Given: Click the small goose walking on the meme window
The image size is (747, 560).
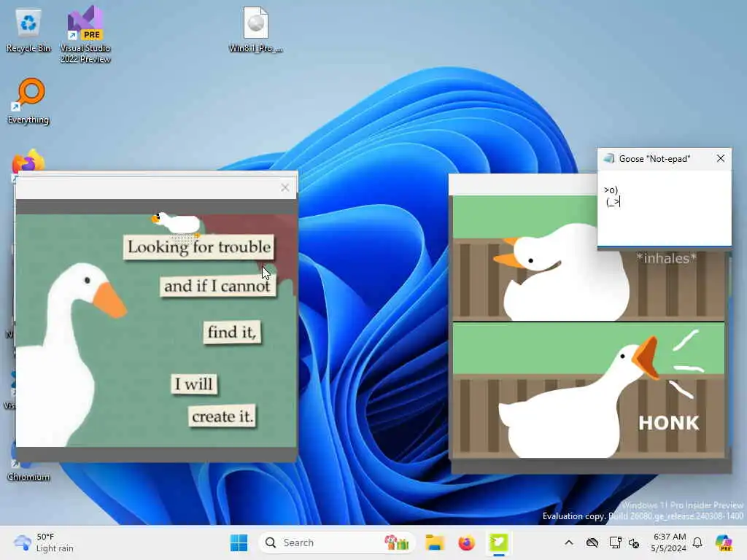Looking at the screenshot, I should (177, 223).
